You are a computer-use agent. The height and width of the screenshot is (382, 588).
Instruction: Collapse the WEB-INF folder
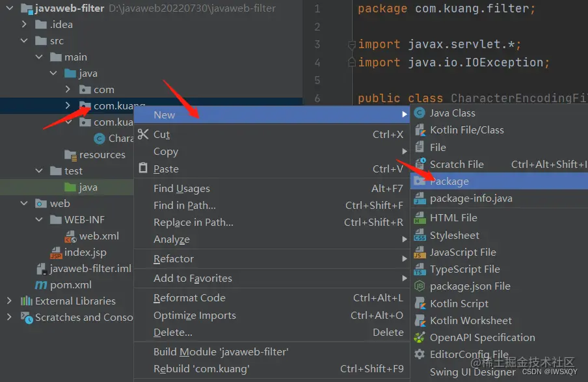coord(39,219)
